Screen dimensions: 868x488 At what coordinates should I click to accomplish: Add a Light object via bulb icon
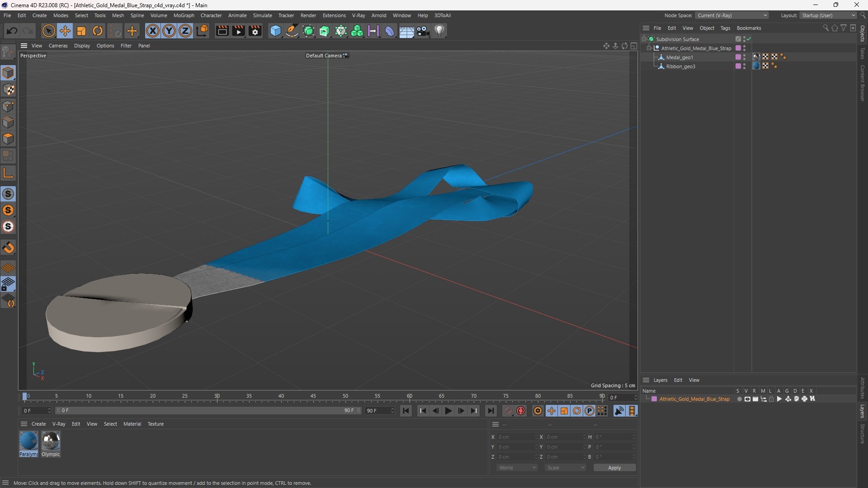439,31
